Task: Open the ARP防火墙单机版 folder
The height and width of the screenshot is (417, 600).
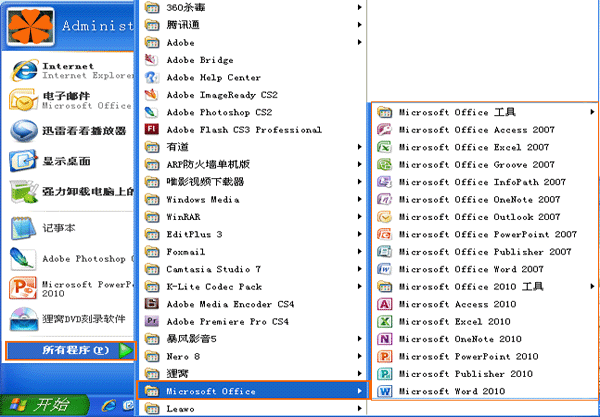Action: tap(252, 165)
